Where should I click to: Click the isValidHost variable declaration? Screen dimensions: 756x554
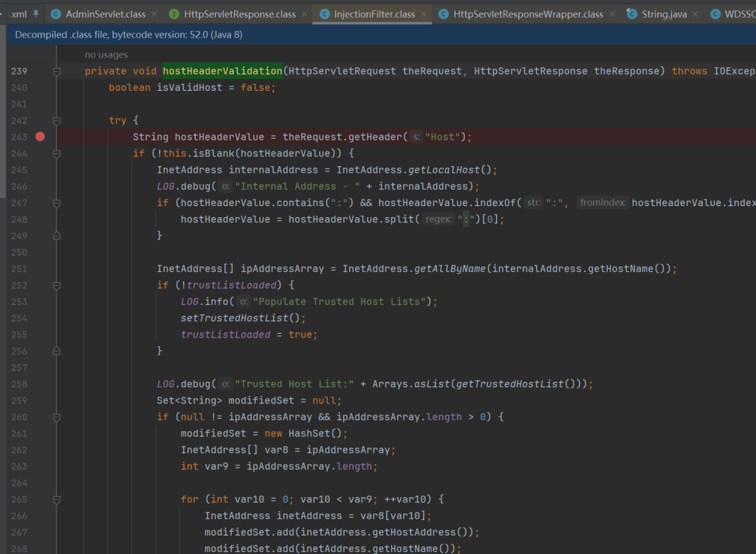(190, 87)
